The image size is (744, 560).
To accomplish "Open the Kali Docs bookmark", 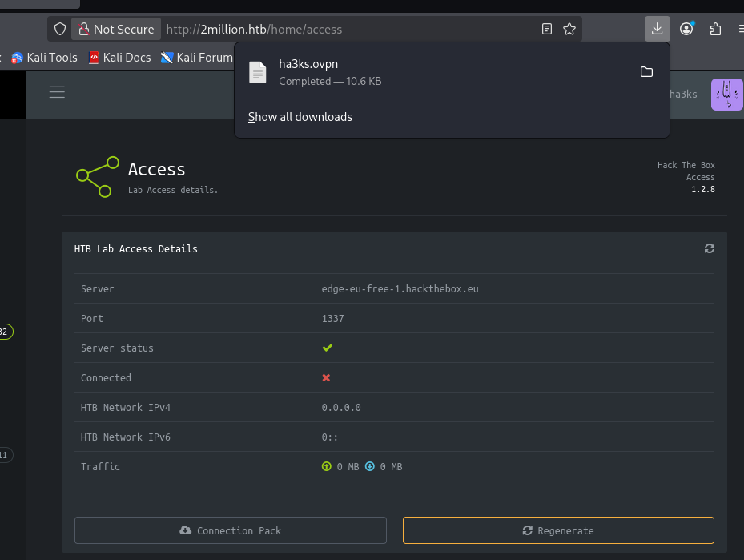I will (x=120, y=58).
